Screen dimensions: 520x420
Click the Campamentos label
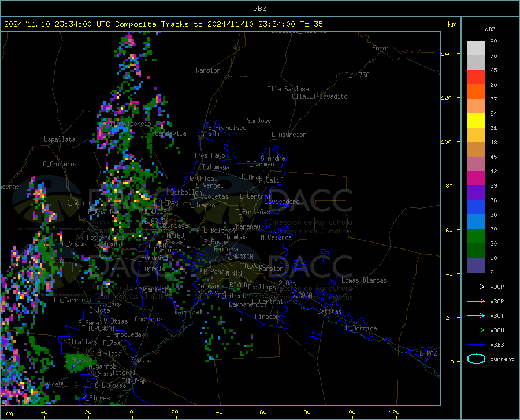point(248,304)
